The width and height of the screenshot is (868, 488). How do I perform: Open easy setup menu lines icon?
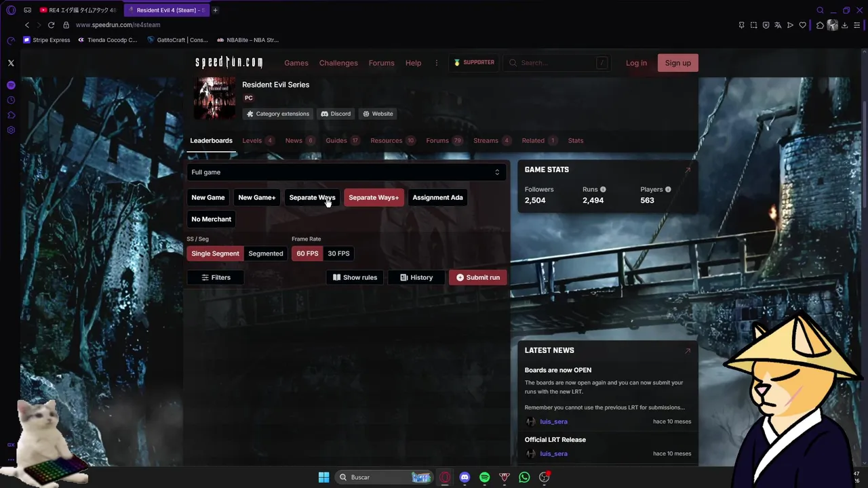[858, 25]
